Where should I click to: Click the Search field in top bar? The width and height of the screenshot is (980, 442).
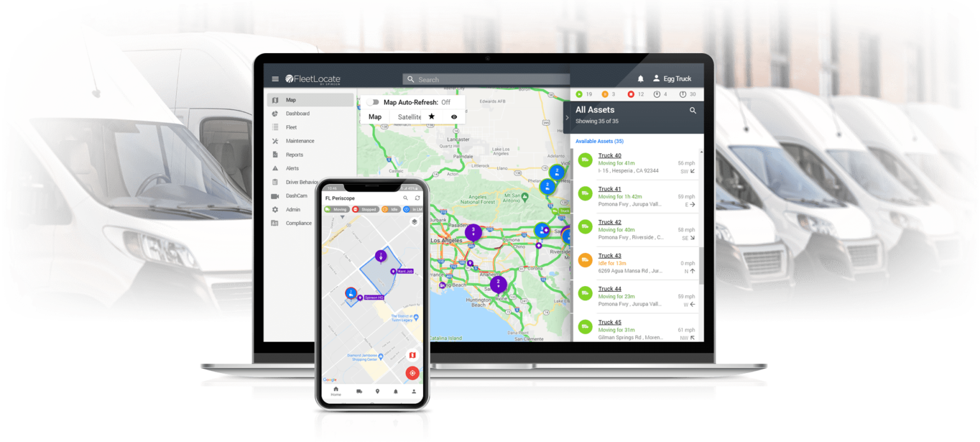(486, 79)
